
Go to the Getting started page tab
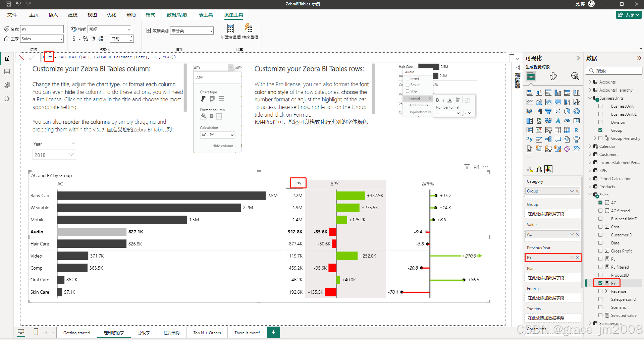point(77,333)
